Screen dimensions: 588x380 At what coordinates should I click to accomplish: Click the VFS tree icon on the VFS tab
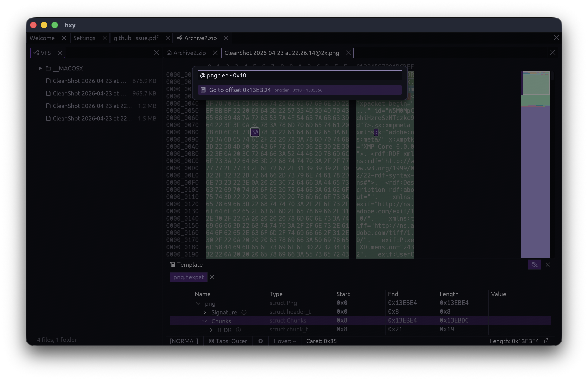coord(36,53)
